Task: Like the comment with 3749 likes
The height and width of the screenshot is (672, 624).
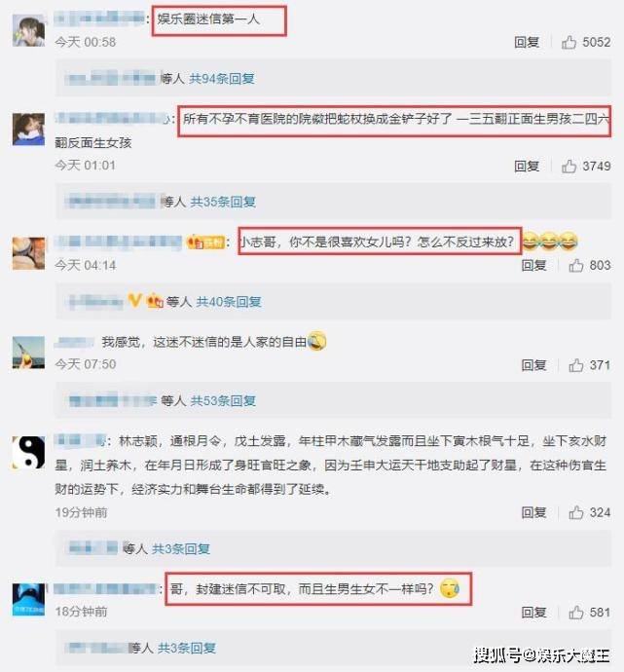Action: point(569,166)
